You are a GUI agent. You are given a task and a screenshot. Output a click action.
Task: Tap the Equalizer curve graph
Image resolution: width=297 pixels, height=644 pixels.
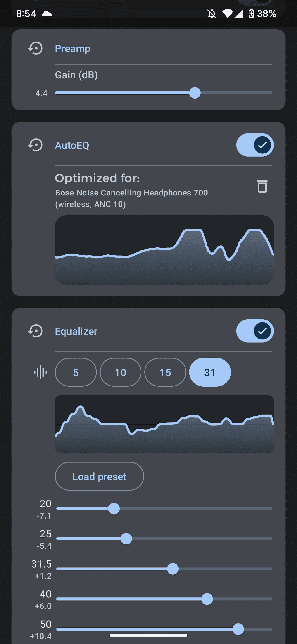coord(164,424)
